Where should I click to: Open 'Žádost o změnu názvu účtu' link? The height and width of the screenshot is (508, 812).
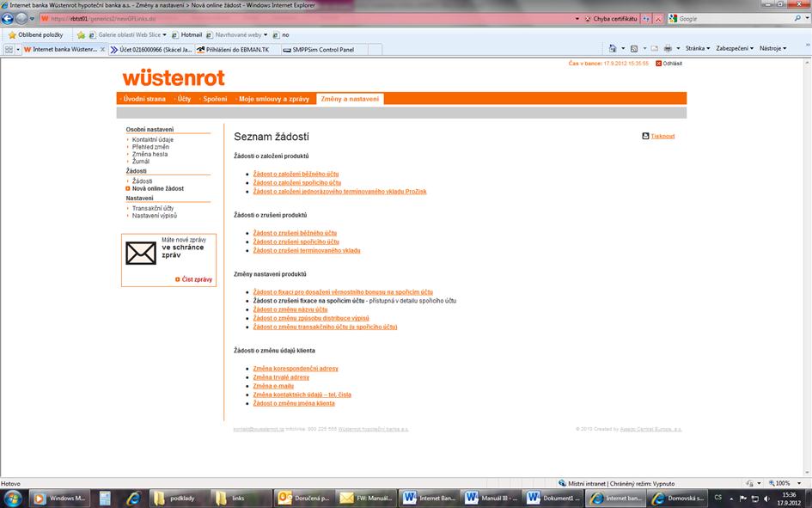290,309
